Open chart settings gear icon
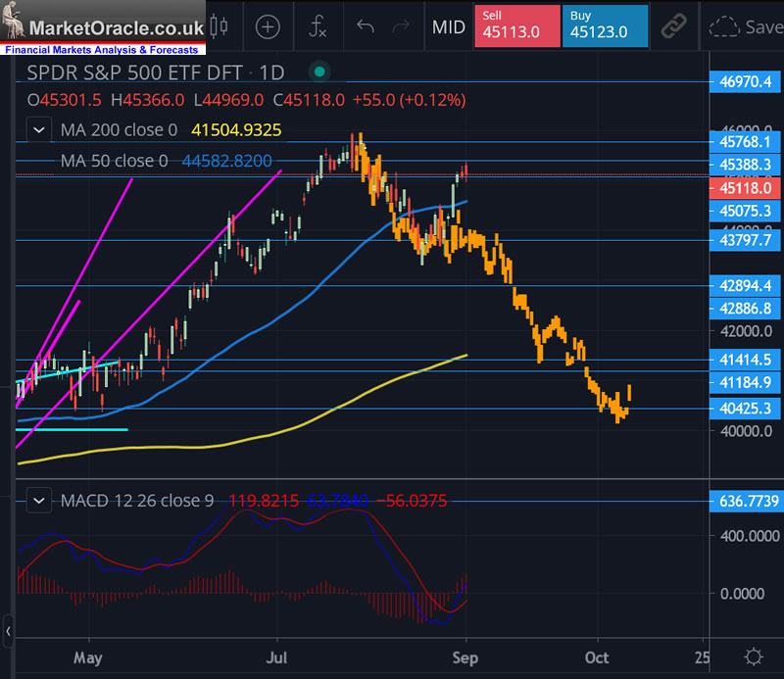The width and height of the screenshot is (784, 679). click(753, 656)
